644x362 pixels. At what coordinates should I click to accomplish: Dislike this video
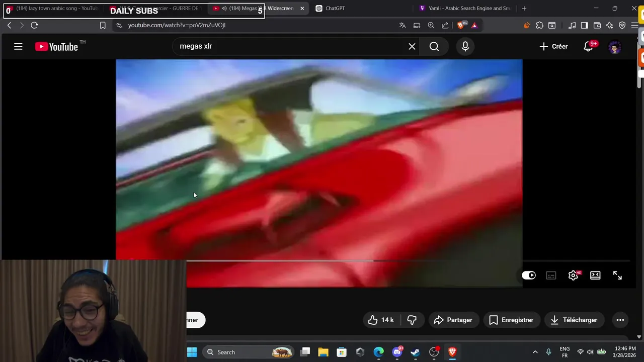[412, 320]
